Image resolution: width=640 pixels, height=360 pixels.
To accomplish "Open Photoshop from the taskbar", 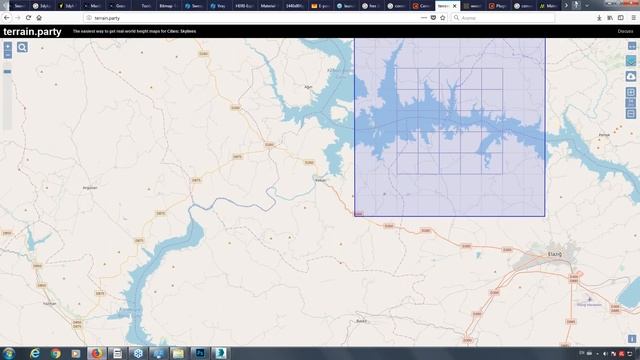I will click(200, 353).
